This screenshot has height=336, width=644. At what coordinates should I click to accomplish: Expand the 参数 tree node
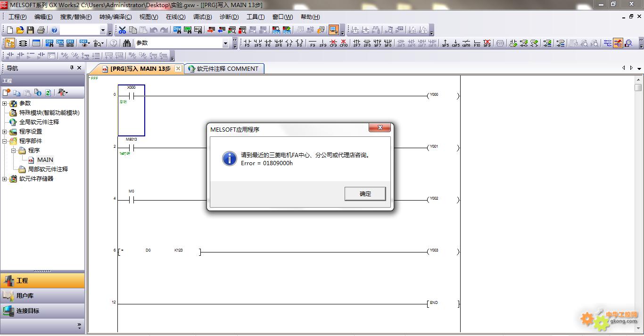click(5, 103)
